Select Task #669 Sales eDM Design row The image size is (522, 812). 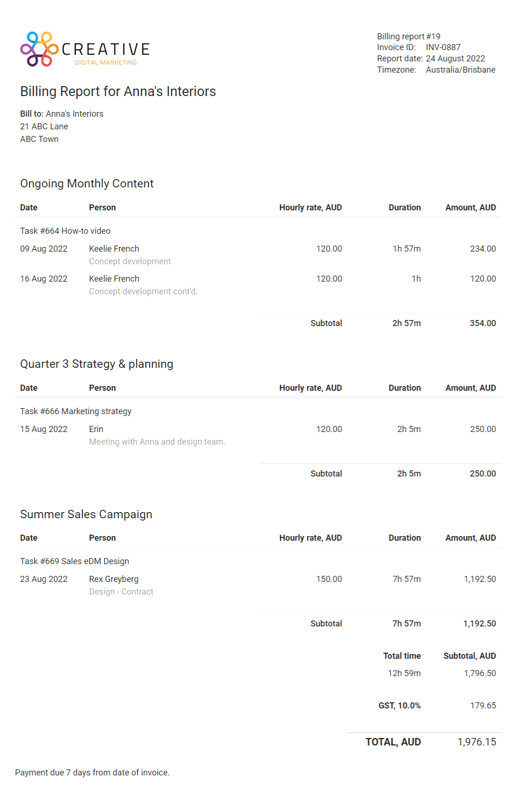click(75, 561)
